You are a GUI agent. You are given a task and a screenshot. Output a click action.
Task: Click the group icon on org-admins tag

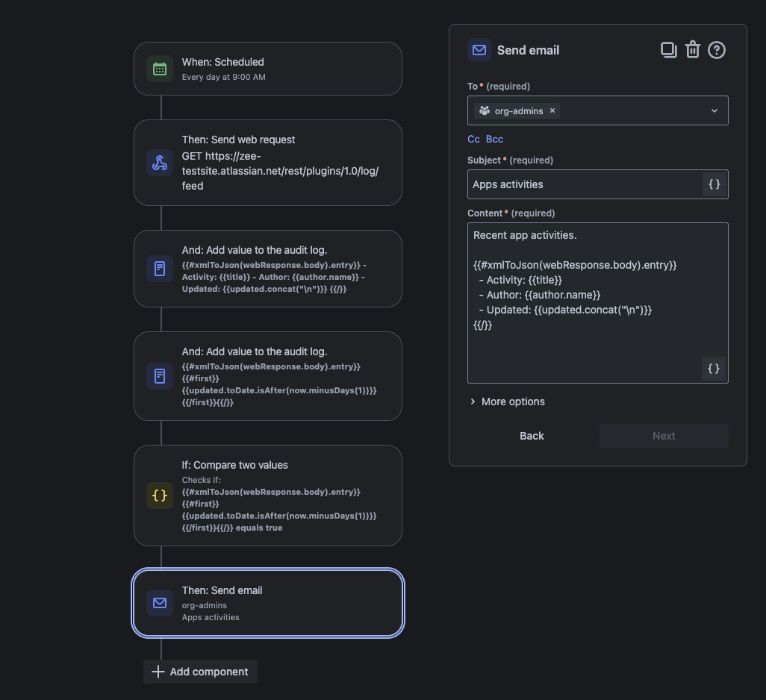tap(485, 110)
